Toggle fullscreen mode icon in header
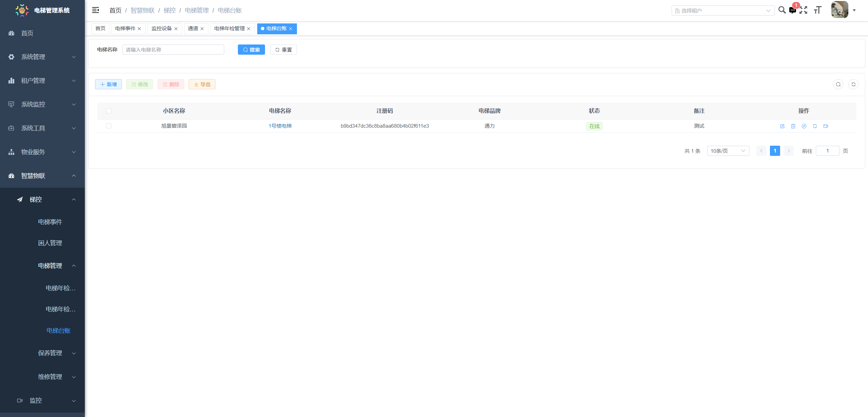Screen dimensions: 868x417 click(803, 10)
